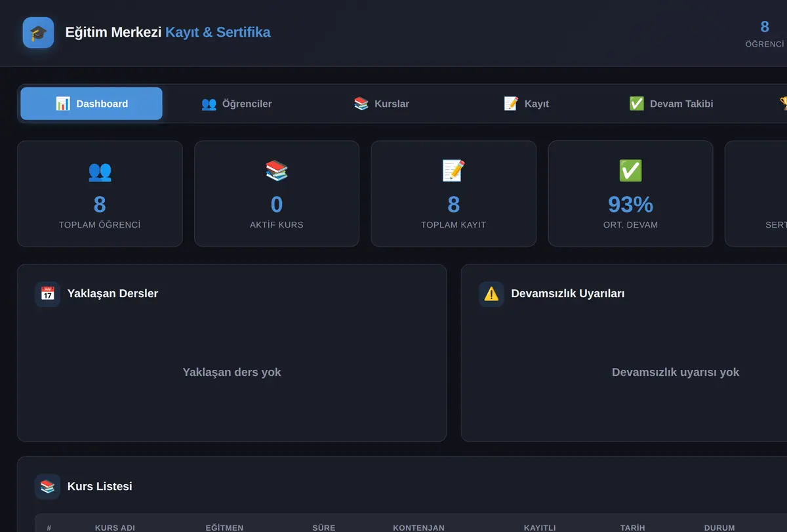Image resolution: width=787 pixels, height=532 pixels.
Task: Click the "ORT. DEVAM" card label
Action: pos(630,225)
